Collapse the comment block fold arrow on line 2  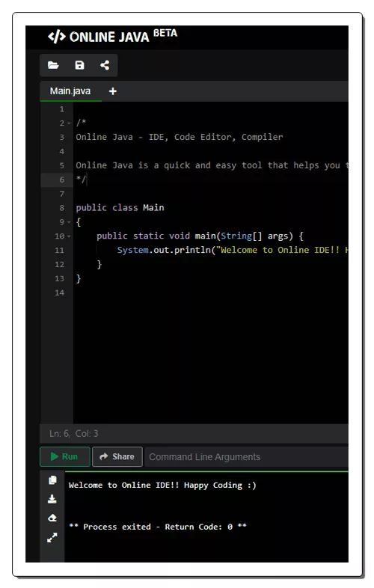click(x=69, y=123)
